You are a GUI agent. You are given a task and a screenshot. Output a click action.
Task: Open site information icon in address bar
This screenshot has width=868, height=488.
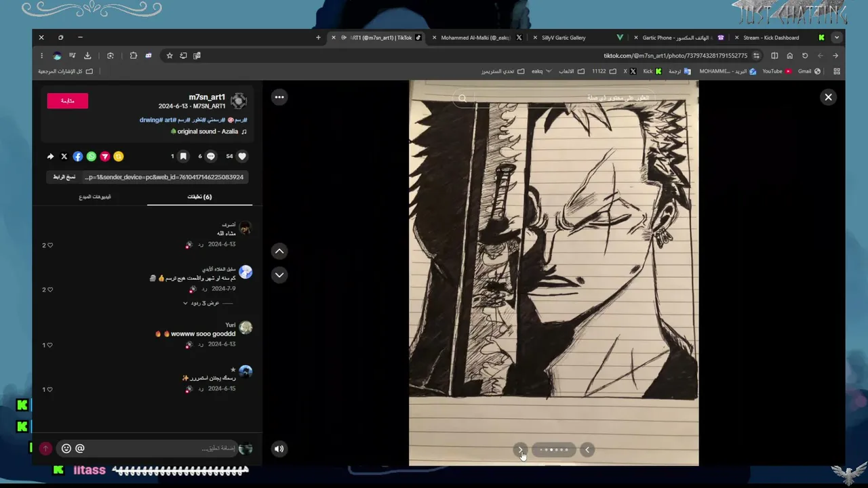(756, 56)
